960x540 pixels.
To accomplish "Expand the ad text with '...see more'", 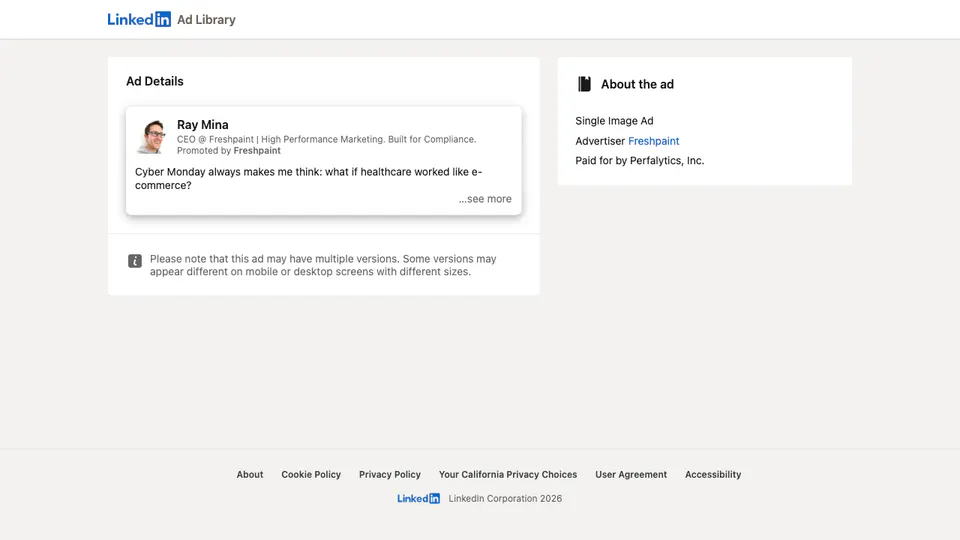I will click(485, 199).
